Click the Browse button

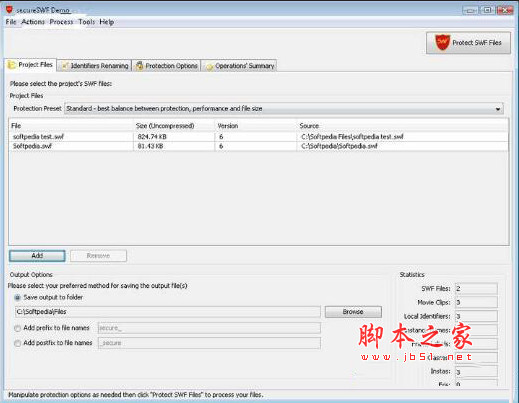(353, 312)
